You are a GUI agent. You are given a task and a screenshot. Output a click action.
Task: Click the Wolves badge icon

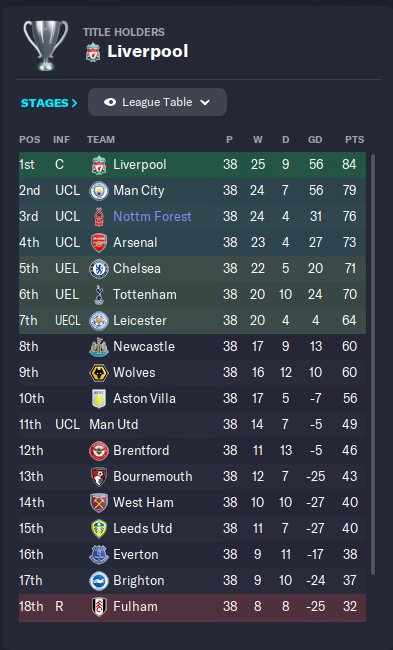tap(99, 373)
